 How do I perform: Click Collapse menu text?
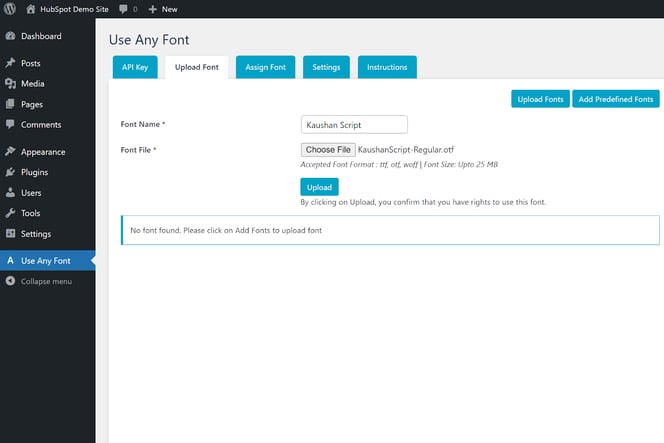(x=46, y=281)
